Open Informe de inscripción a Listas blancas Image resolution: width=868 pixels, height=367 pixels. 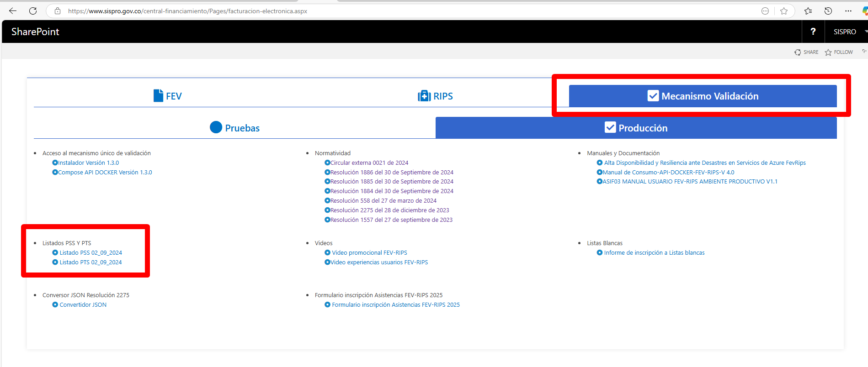[654, 253]
